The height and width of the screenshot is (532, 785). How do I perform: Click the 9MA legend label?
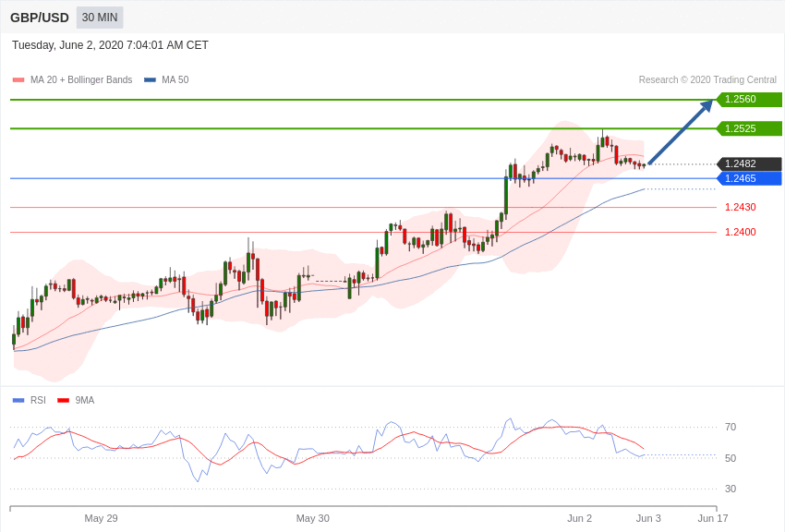click(85, 400)
